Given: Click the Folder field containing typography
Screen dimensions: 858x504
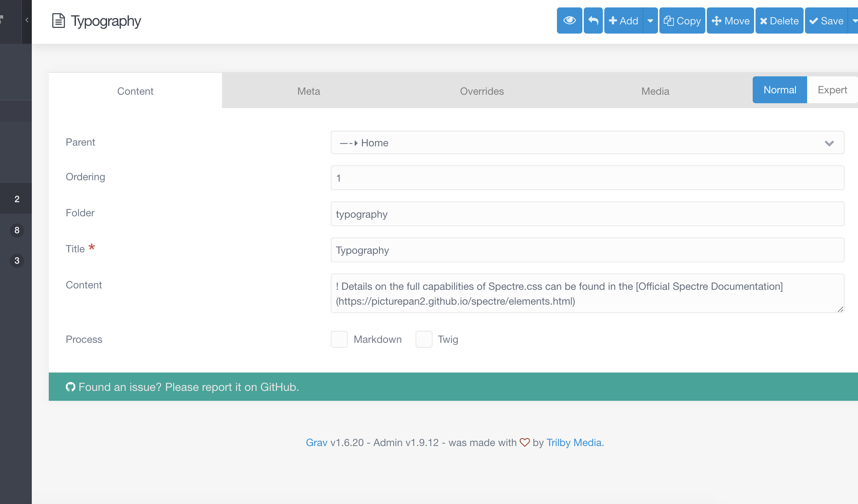Looking at the screenshot, I should click(x=587, y=214).
